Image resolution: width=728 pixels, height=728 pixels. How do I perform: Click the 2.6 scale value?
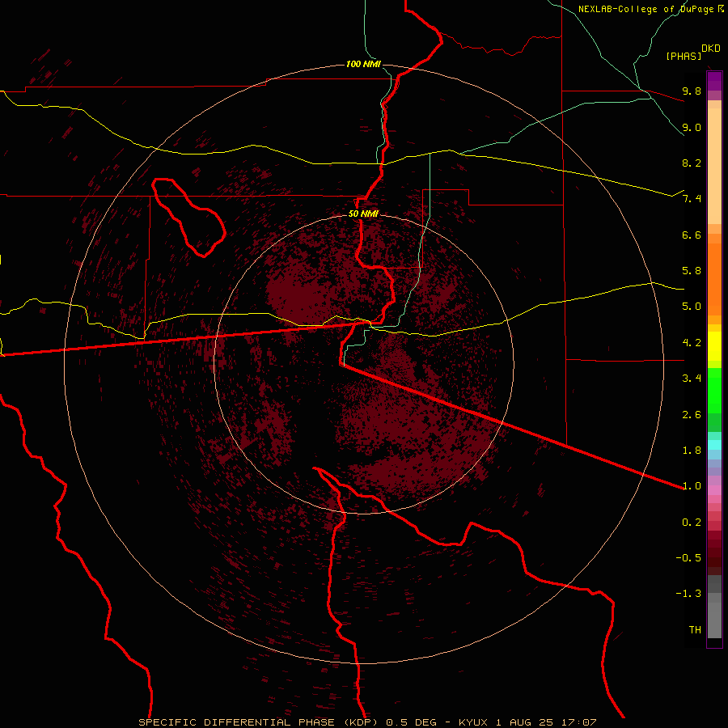(692, 415)
